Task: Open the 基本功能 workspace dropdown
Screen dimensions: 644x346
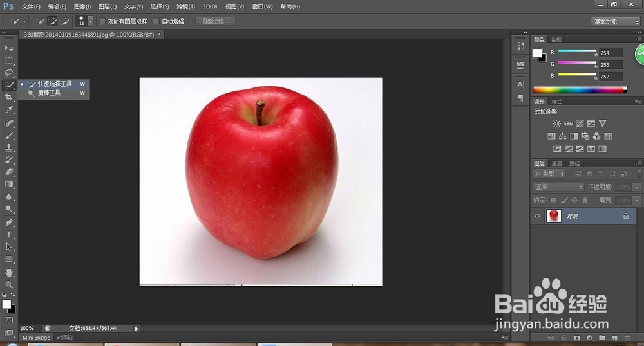Action: [615, 22]
